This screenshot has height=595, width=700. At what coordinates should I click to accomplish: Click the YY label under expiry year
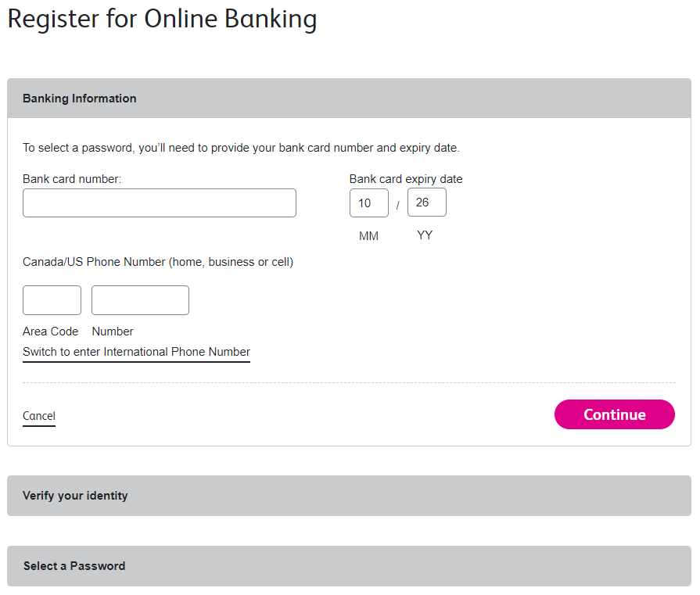[425, 235]
